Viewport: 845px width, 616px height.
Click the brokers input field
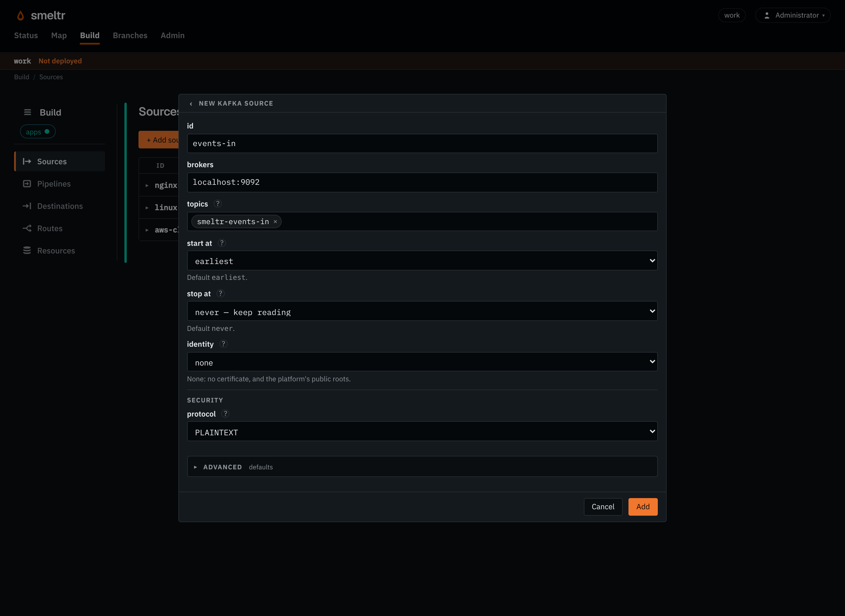coord(422,182)
